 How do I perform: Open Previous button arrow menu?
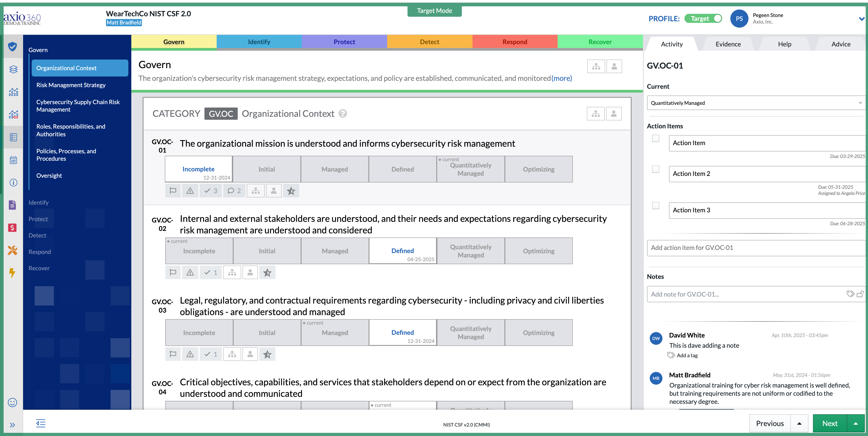(x=799, y=424)
